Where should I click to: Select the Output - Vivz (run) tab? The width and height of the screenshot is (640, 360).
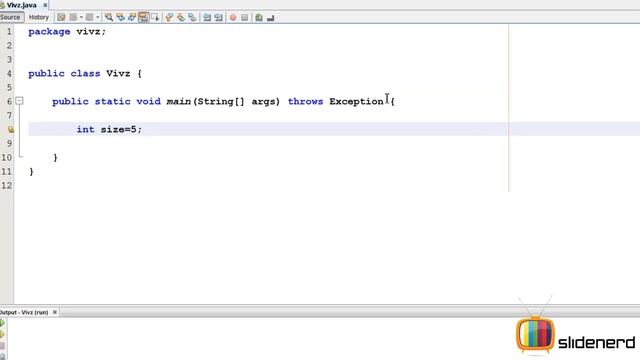coord(24,312)
